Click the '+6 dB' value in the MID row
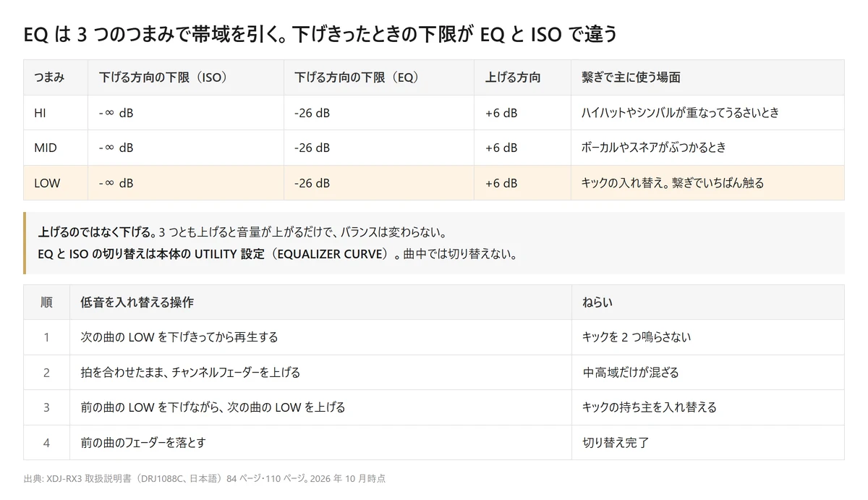The image size is (868, 500). (x=522, y=148)
